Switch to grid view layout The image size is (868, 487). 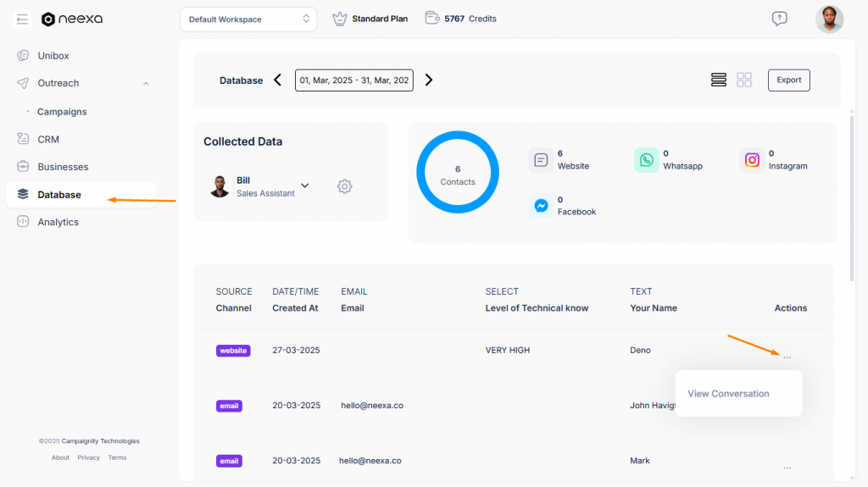coord(744,80)
